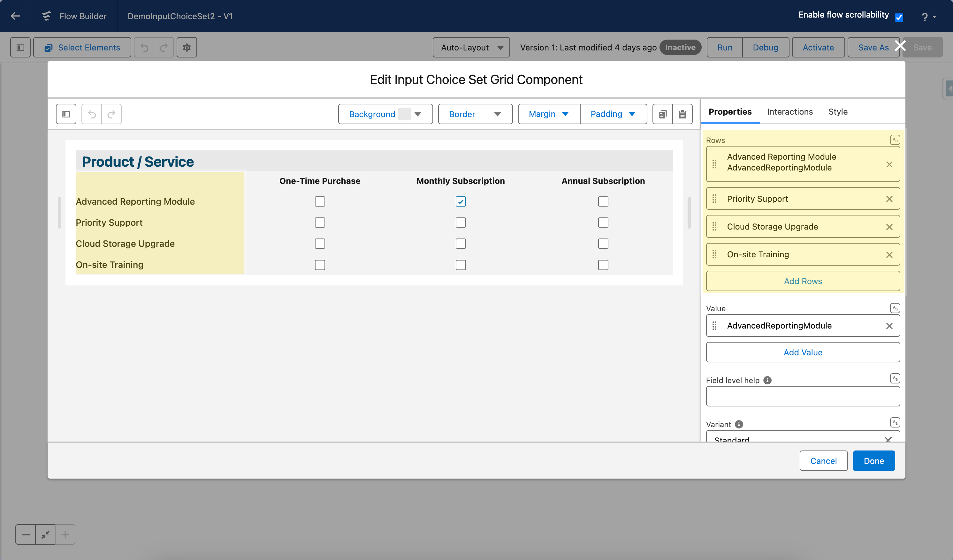
Task: Toggle the editor's left panel icon
Action: 66,114
